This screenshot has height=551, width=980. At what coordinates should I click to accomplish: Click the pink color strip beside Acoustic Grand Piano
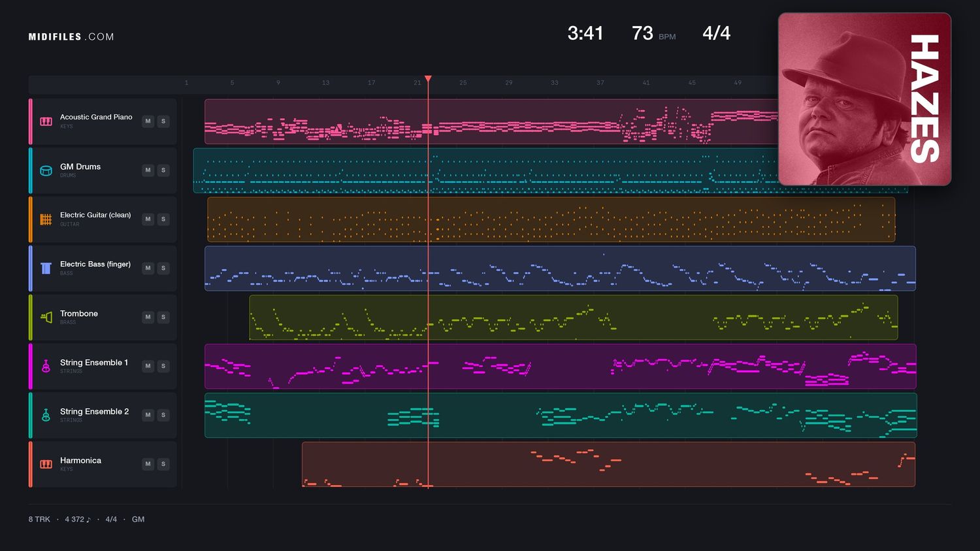coord(30,121)
